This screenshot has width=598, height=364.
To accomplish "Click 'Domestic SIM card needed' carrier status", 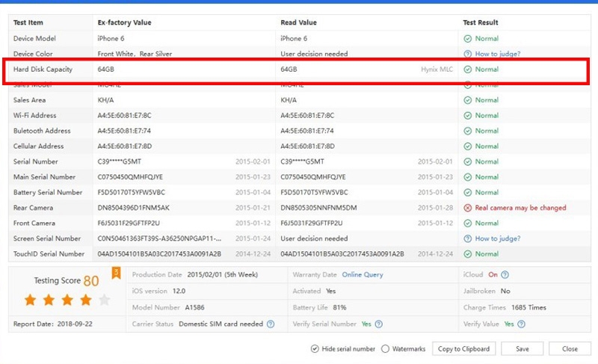I will pyautogui.click(x=221, y=324).
